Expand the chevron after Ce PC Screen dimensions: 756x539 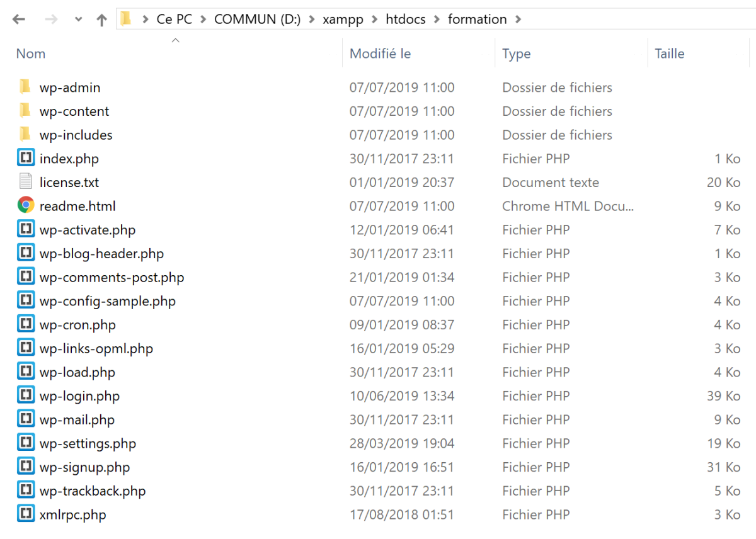(203, 20)
